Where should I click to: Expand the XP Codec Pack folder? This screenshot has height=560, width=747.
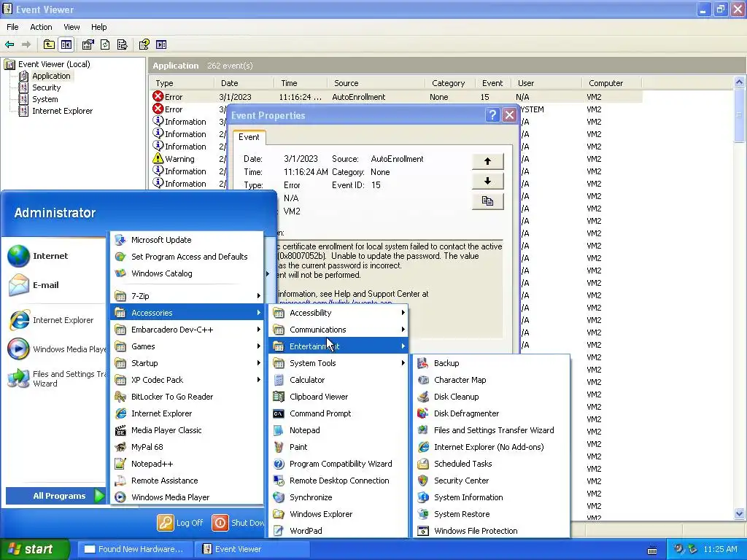tap(187, 380)
